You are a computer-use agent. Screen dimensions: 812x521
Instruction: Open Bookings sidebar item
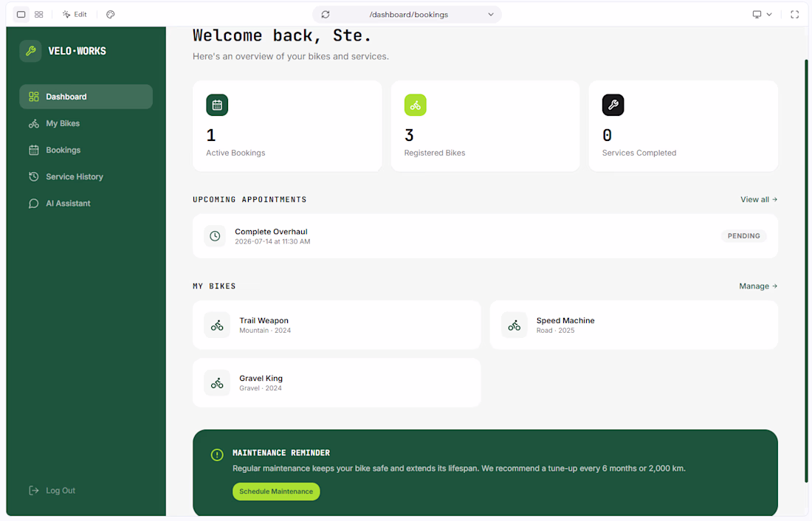[x=86, y=151]
